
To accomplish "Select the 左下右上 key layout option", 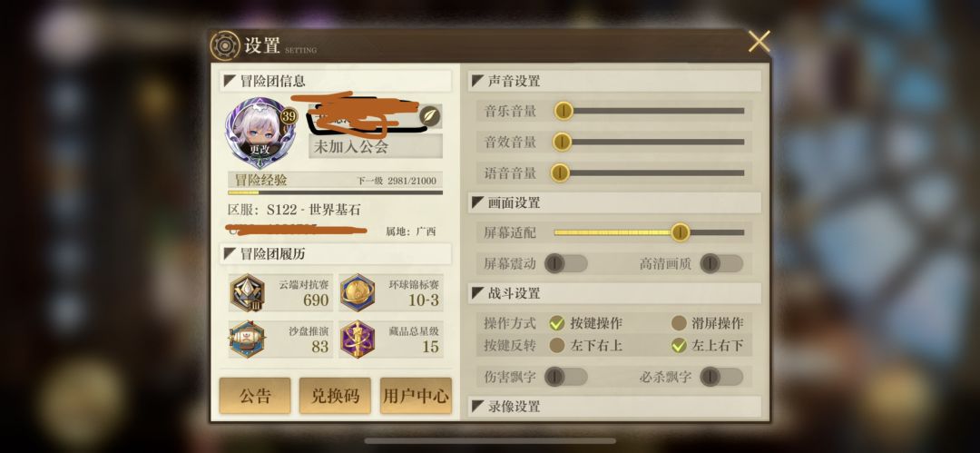I will tap(557, 345).
